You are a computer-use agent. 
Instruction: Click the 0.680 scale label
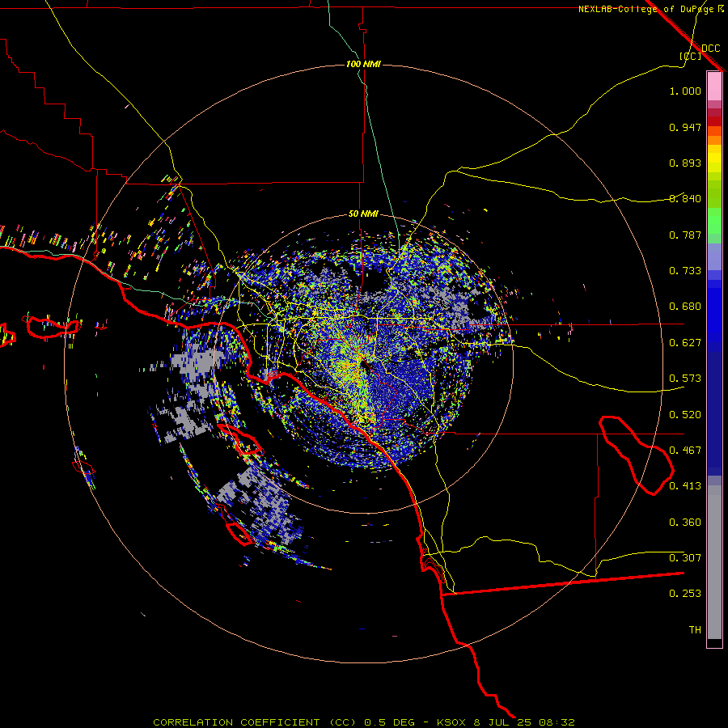click(685, 307)
